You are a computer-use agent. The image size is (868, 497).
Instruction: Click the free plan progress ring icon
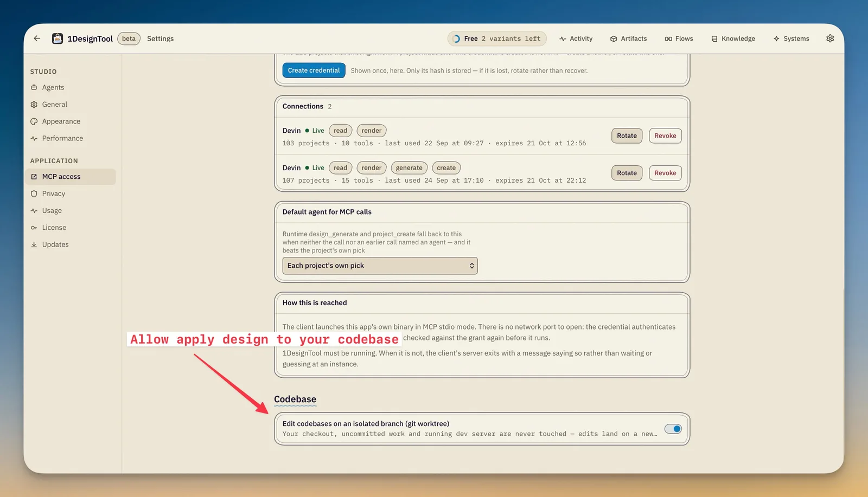pos(456,39)
